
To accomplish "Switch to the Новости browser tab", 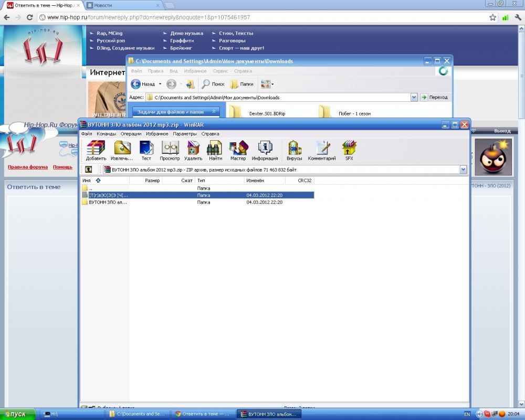I will coord(122,5).
